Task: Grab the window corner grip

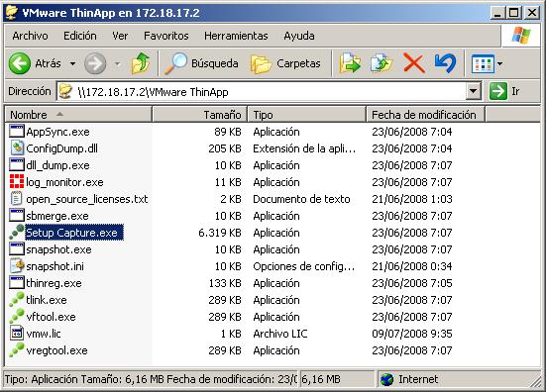Action: coord(534,380)
